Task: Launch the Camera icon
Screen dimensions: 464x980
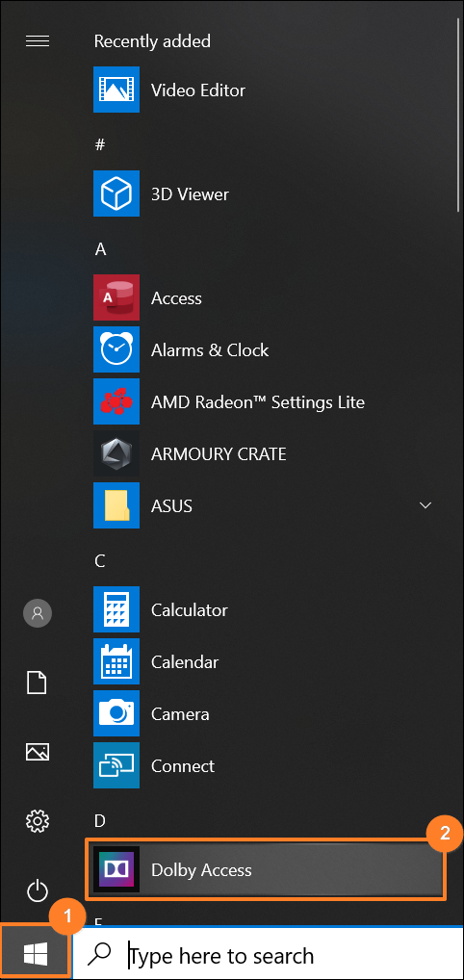Action: tap(116, 713)
